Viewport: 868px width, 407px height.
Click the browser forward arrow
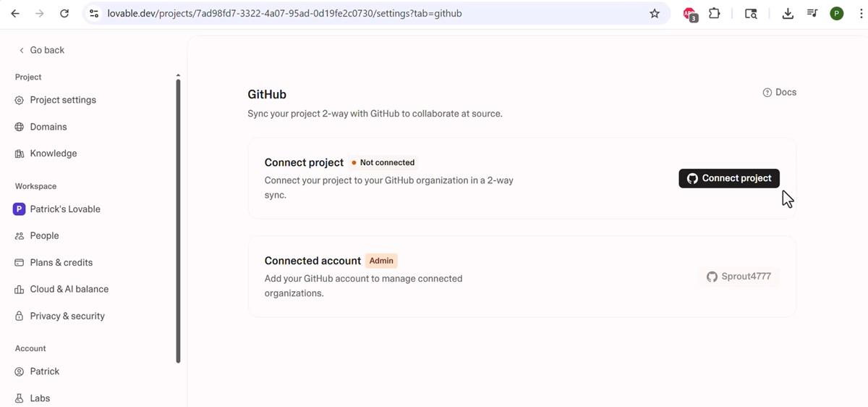click(x=40, y=13)
